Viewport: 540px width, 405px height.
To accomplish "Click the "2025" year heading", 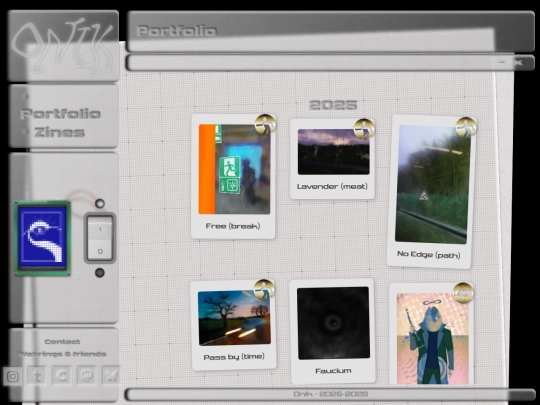I will pos(333,105).
